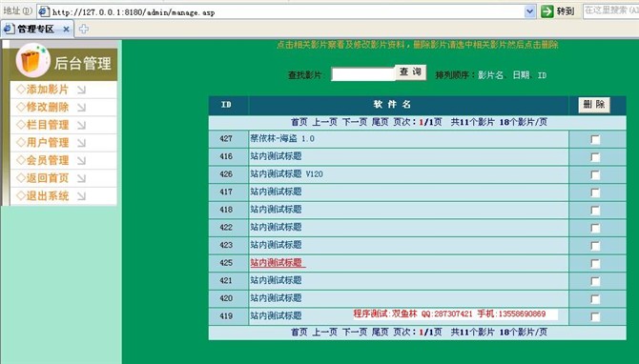Screen dimensions: 639x364
Task: Click 上一页 in top pagination bar
Action: (325, 122)
